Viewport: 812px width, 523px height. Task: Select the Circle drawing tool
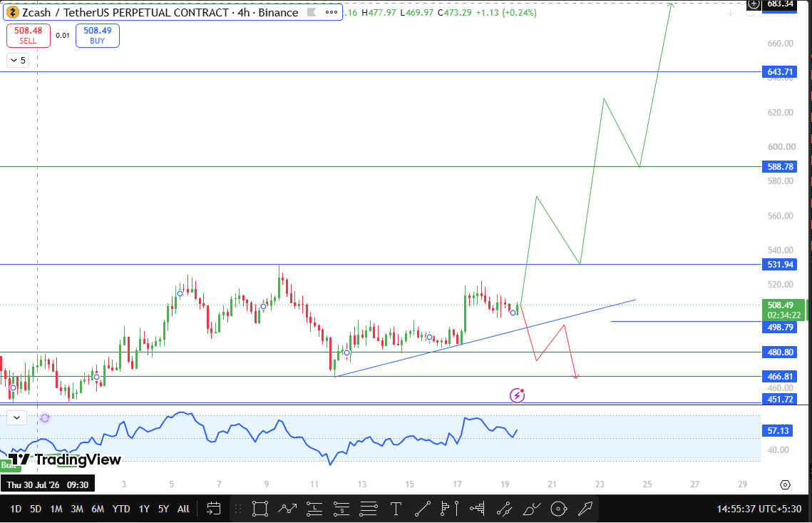[559, 509]
